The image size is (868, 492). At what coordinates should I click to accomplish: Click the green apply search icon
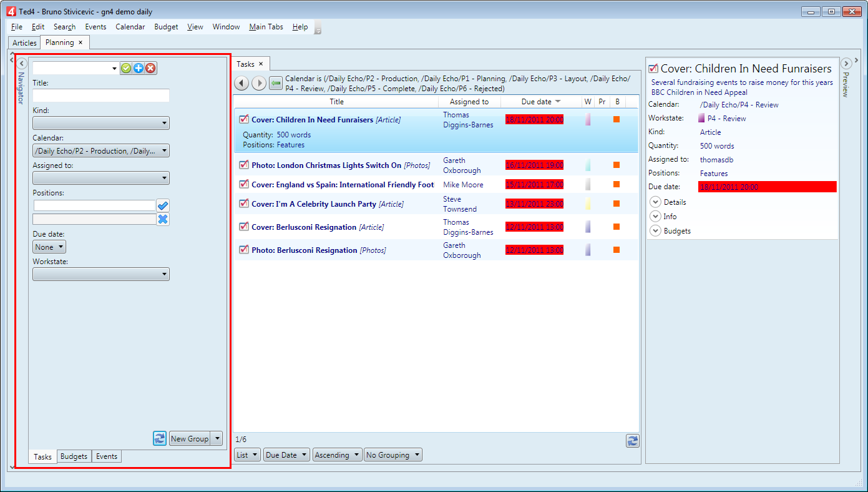(x=126, y=69)
